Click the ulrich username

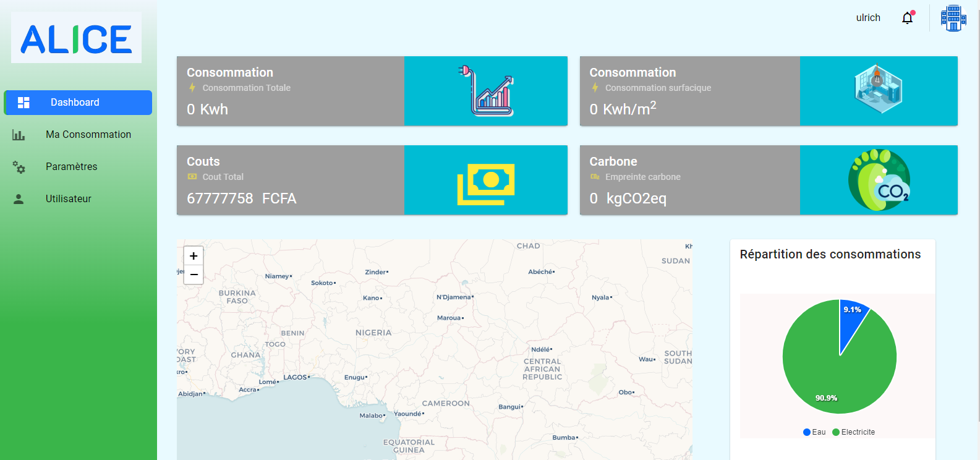(867, 18)
